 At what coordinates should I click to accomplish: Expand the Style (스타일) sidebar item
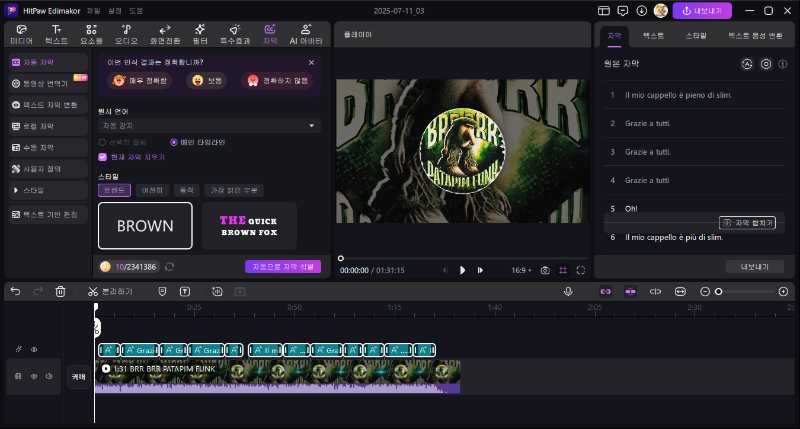[48, 190]
